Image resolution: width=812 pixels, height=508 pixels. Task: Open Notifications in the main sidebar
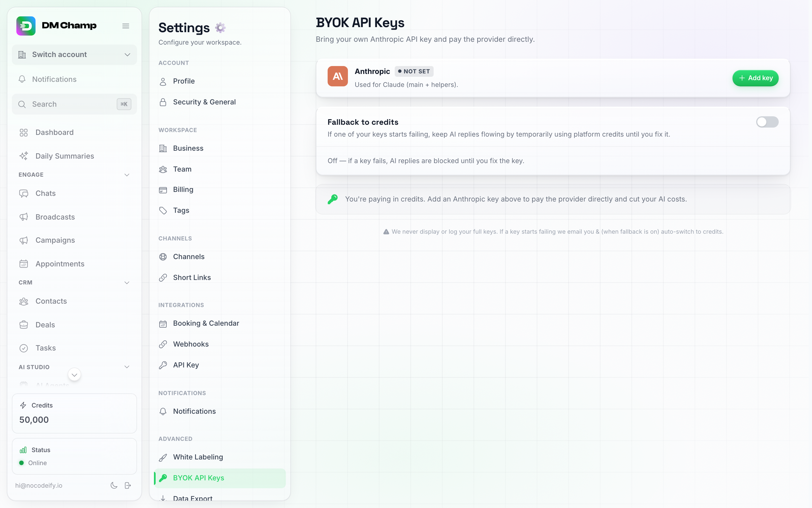[x=74, y=79]
